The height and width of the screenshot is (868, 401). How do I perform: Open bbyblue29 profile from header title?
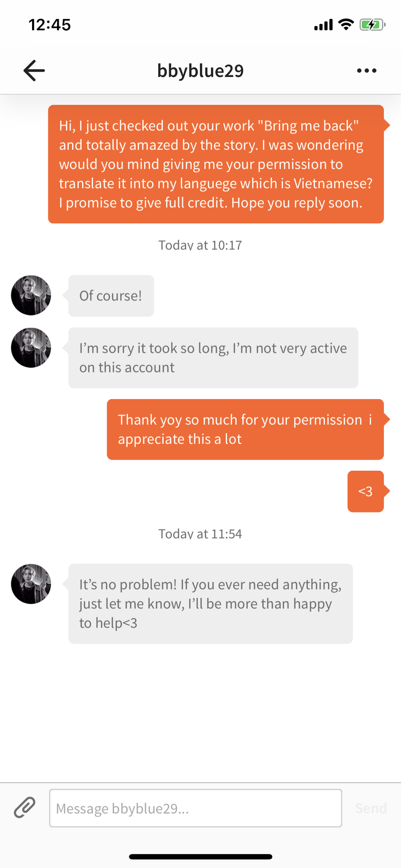200,71
